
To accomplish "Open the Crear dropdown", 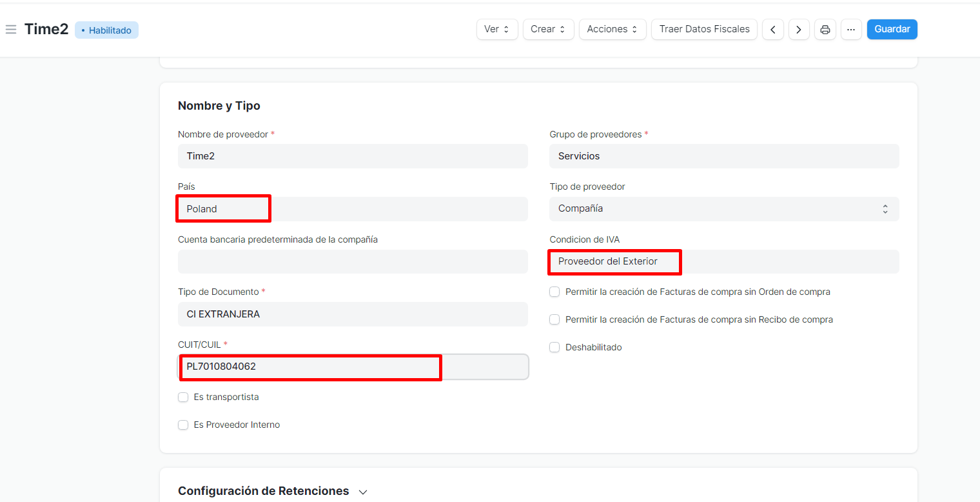I will (547, 29).
